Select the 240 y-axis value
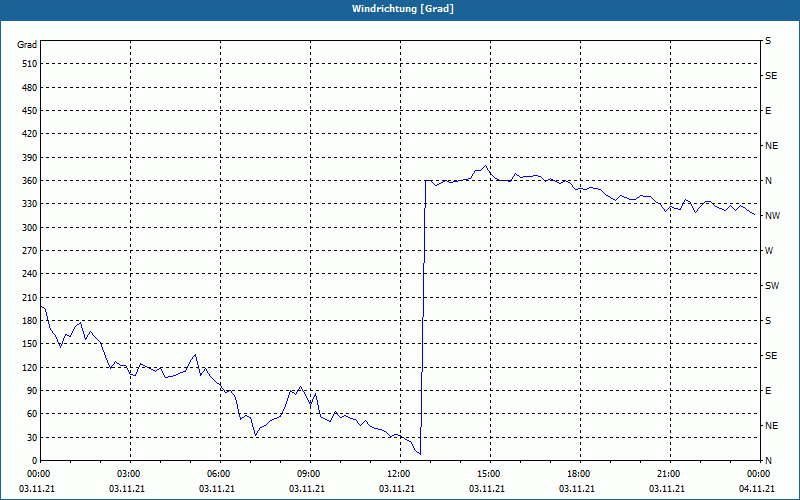The height and width of the screenshot is (500, 800). (x=30, y=274)
